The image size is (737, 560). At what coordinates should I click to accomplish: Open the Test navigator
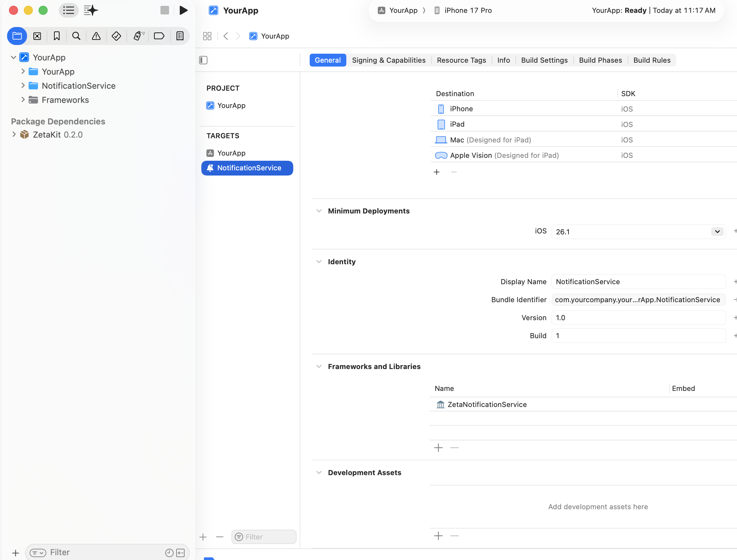point(116,36)
